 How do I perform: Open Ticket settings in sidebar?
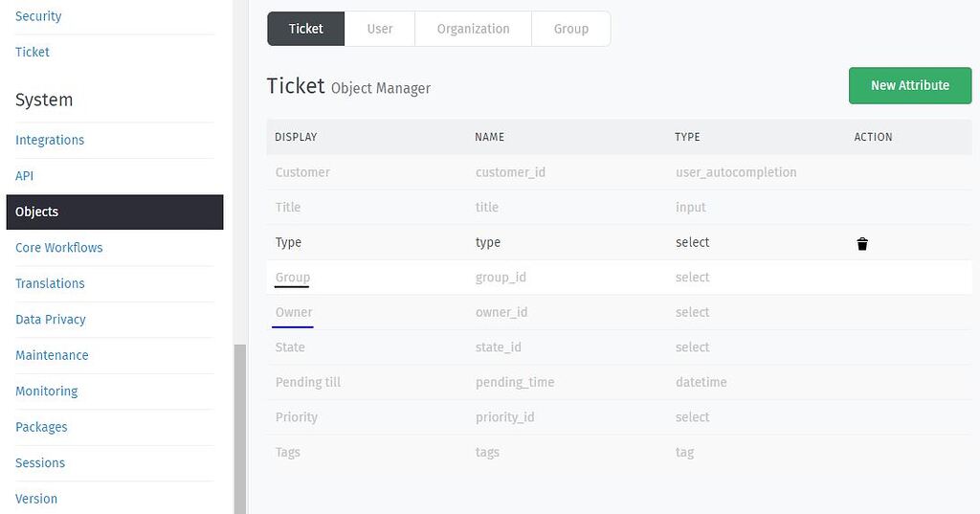pos(32,52)
